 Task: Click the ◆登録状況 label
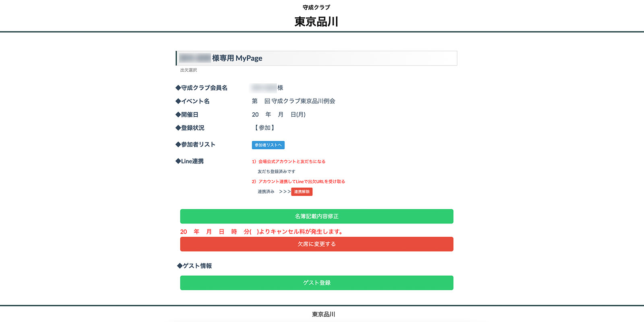190,128
